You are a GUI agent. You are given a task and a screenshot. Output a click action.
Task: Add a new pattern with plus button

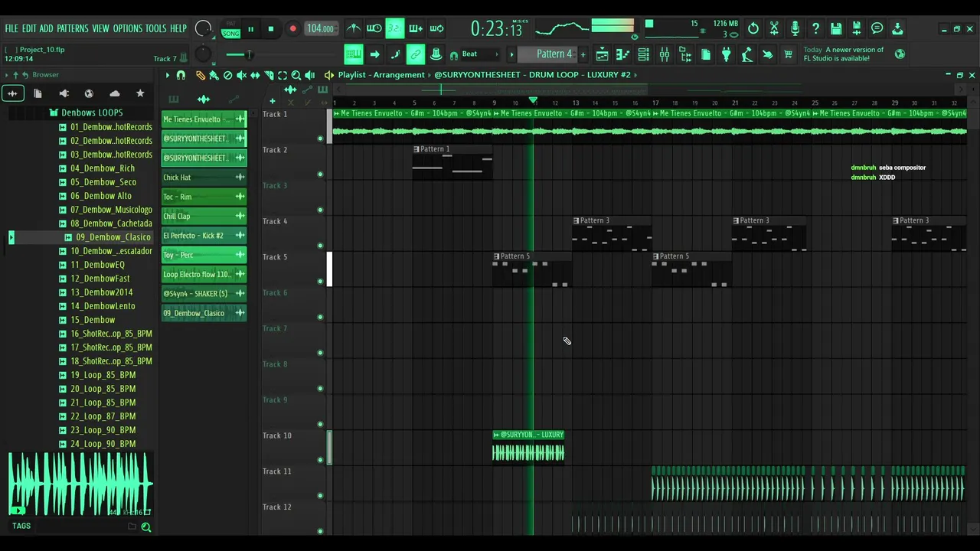(x=583, y=54)
